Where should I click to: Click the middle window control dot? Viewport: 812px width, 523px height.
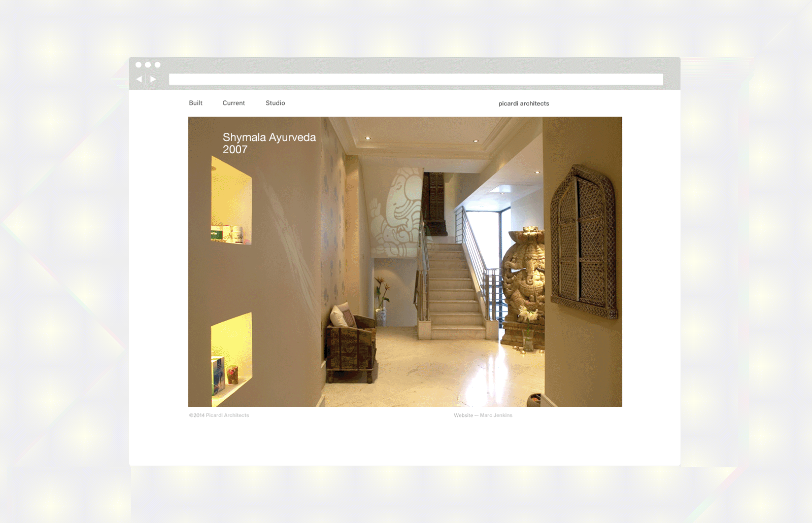click(148, 65)
